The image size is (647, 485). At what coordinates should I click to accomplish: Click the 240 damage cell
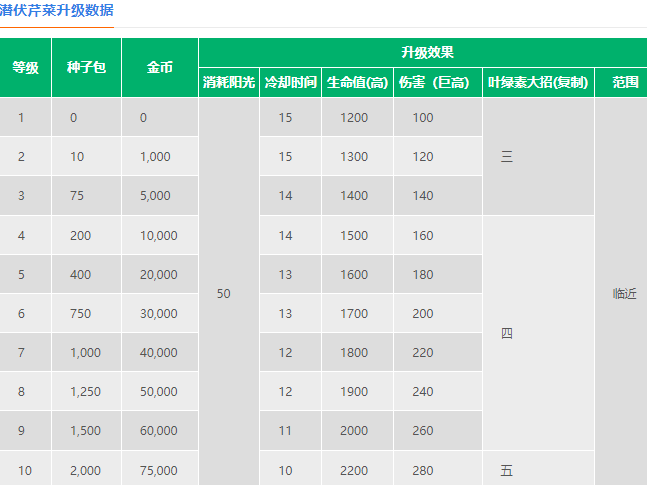[x=438, y=391]
